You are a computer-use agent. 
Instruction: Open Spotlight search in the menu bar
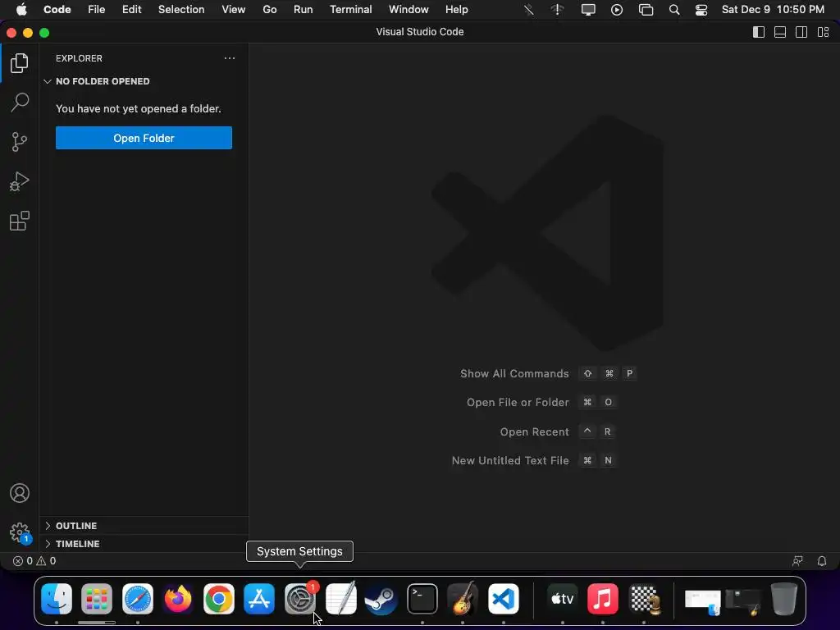674,10
